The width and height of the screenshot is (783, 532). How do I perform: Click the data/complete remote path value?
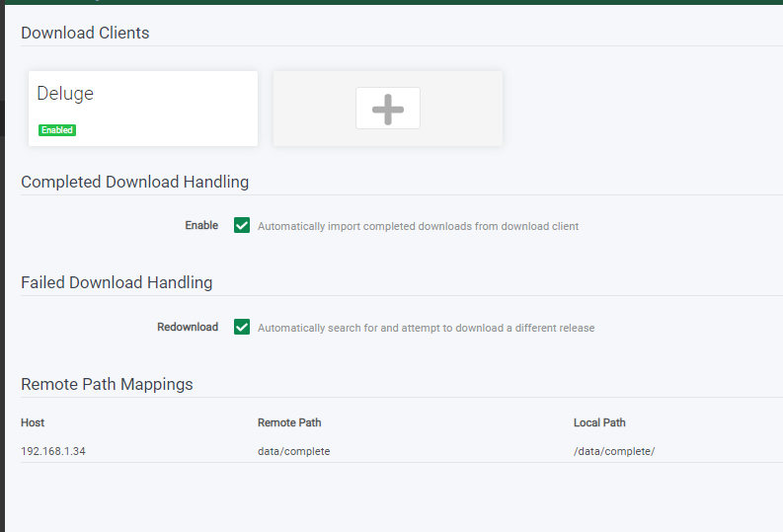[293, 451]
